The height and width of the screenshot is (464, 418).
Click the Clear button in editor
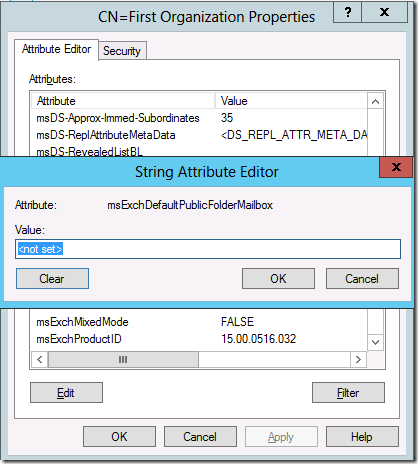(52, 278)
